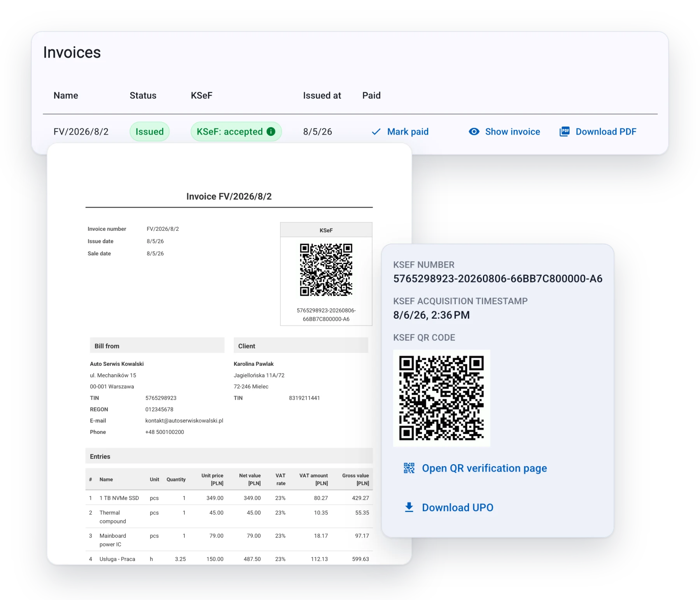
Task: Click the KSeF number text under the invoice QR code
Action: [326, 315]
